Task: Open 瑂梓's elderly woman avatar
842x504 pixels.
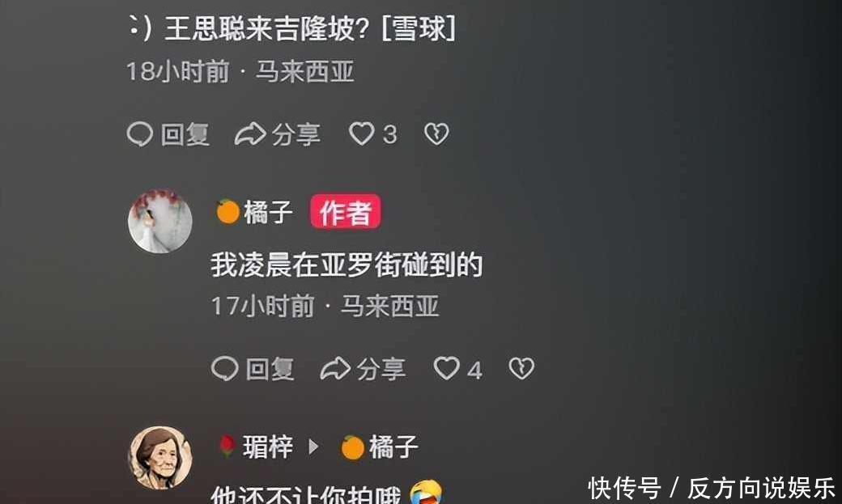Action: pos(160,458)
